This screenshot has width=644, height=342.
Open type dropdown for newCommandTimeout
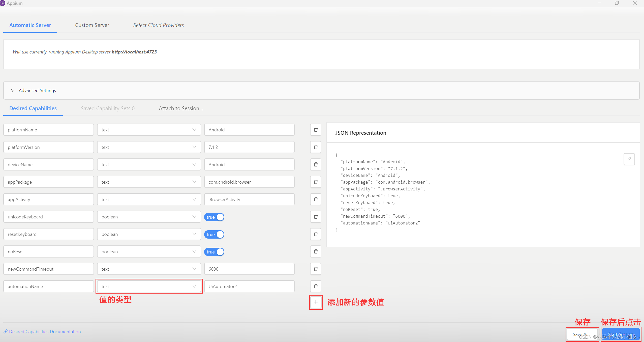click(x=149, y=269)
